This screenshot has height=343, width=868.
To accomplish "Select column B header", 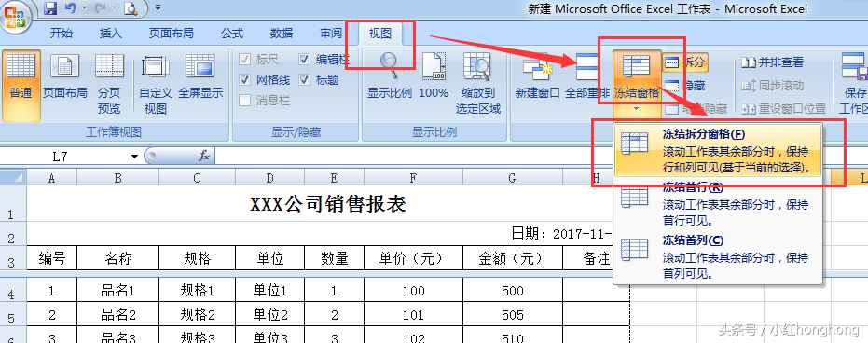I will pos(117,178).
